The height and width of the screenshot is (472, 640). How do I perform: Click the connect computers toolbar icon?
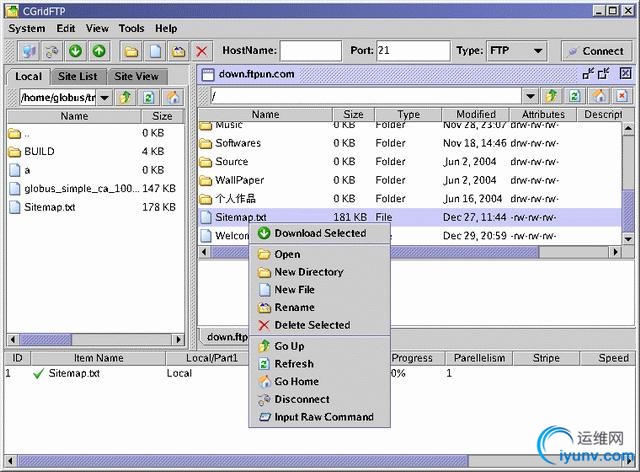tap(29, 51)
